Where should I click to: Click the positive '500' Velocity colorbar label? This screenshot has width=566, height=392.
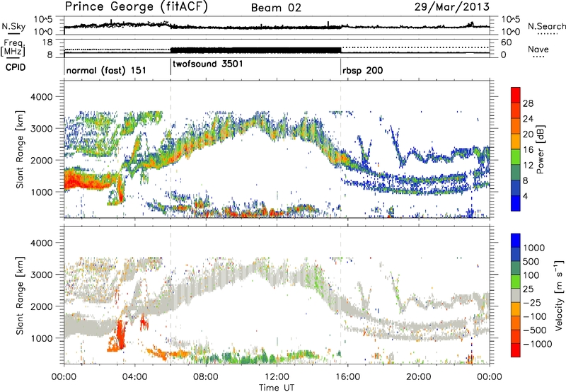531,261
